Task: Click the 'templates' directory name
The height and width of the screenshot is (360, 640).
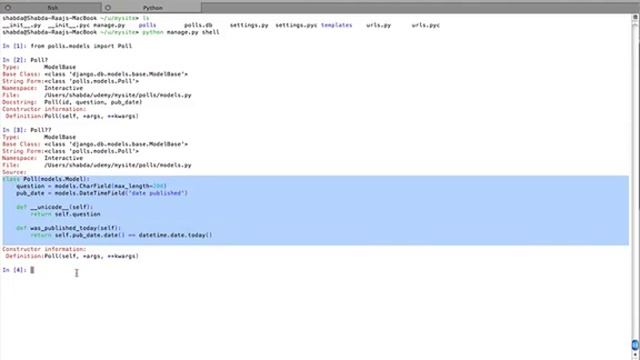Action: pyautogui.click(x=336, y=25)
